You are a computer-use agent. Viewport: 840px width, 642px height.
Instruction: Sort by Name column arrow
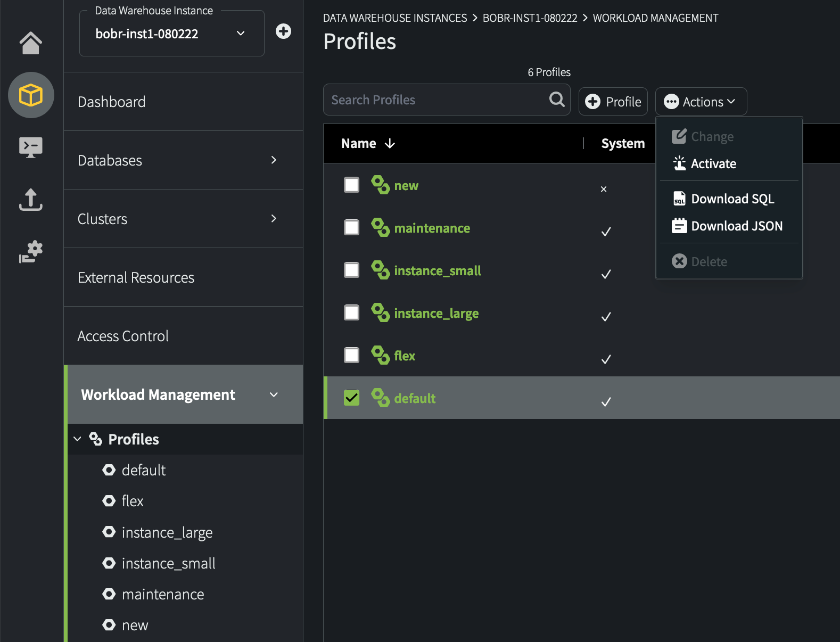(390, 144)
